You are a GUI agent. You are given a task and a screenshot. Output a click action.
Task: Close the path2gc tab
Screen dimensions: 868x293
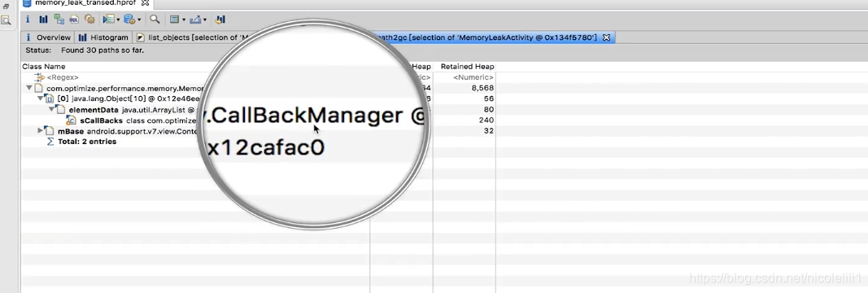point(606,37)
